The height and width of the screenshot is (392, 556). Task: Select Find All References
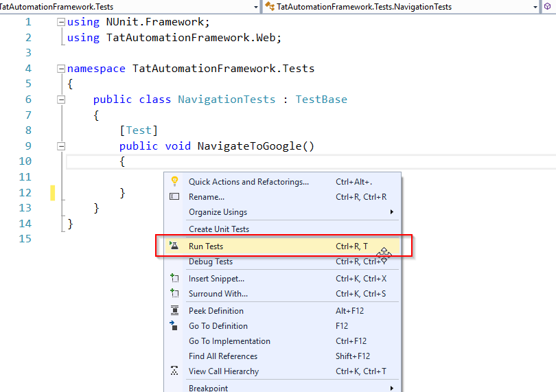click(x=223, y=356)
